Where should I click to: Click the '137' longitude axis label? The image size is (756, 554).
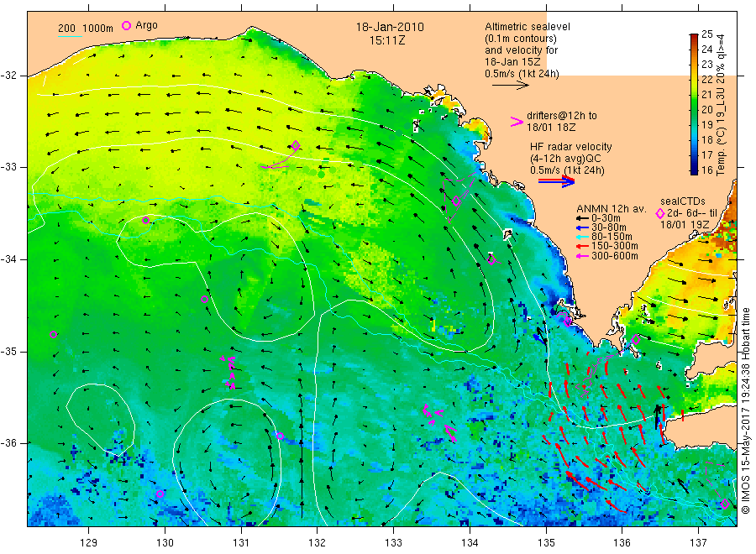pos(698,543)
